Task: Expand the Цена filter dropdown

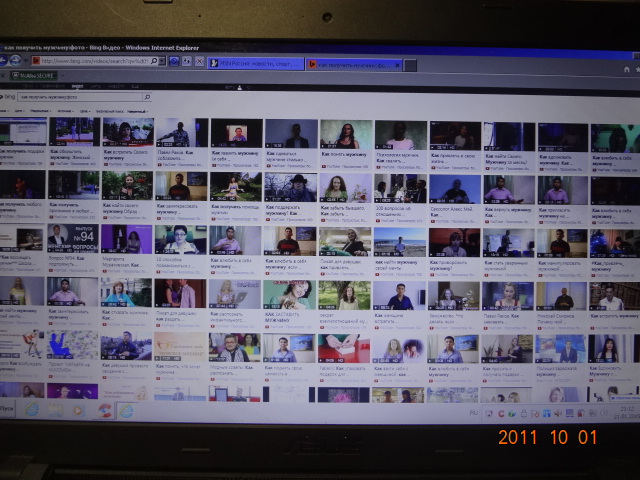Action: (x=84, y=111)
